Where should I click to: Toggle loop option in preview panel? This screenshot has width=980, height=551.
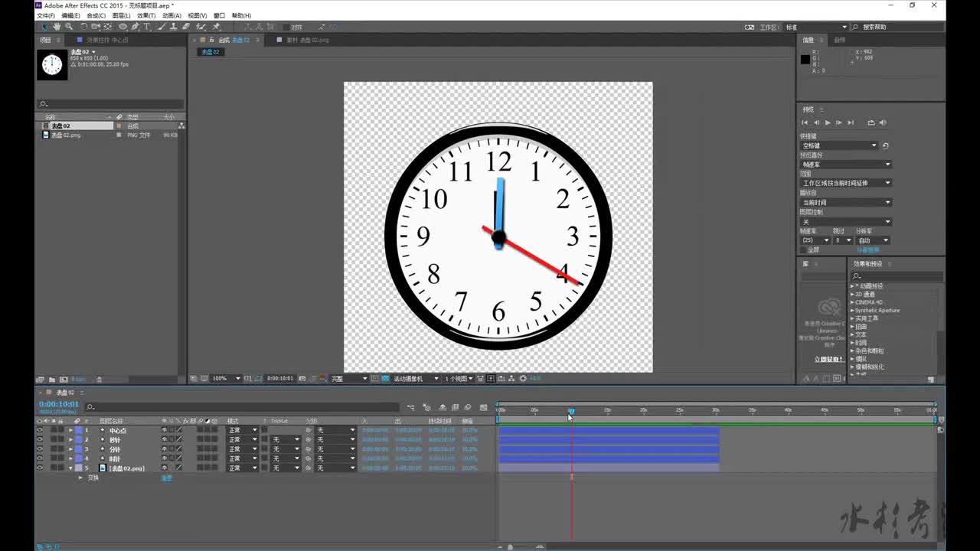(871, 122)
